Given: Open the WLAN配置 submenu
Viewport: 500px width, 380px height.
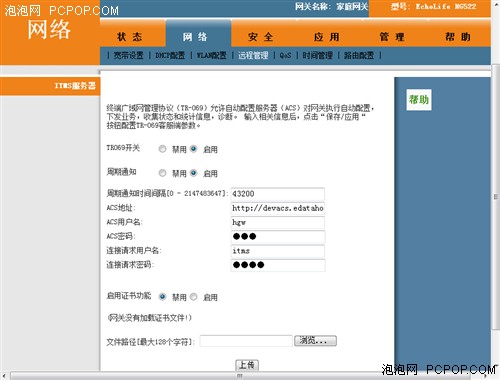Looking at the screenshot, I should point(211,55).
